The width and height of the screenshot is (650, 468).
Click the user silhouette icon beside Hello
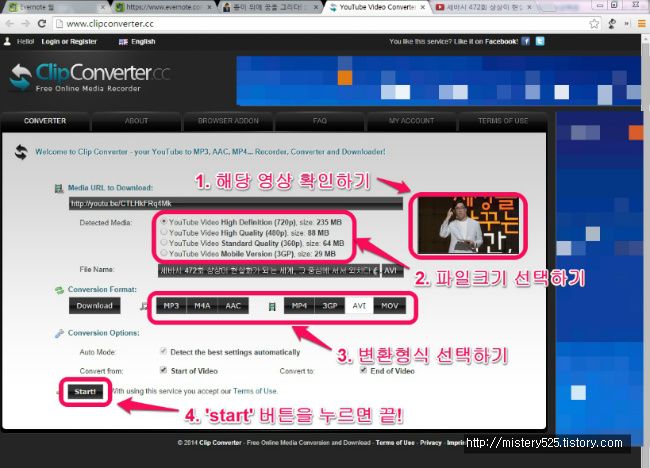click(7, 41)
